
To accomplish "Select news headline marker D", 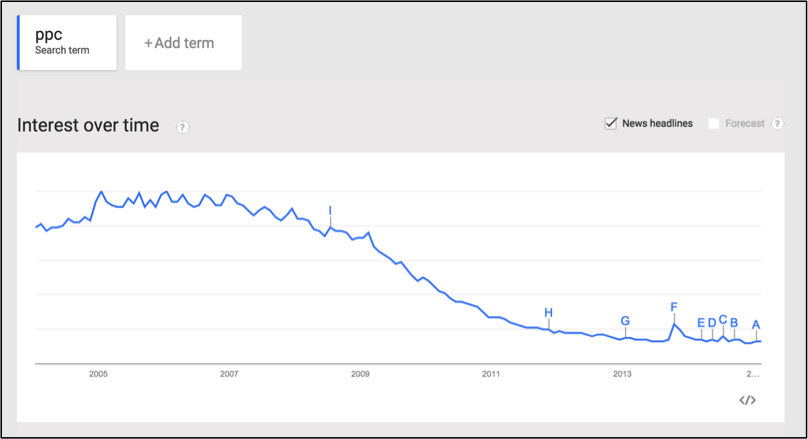I will pyautogui.click(x=712, y=323).
